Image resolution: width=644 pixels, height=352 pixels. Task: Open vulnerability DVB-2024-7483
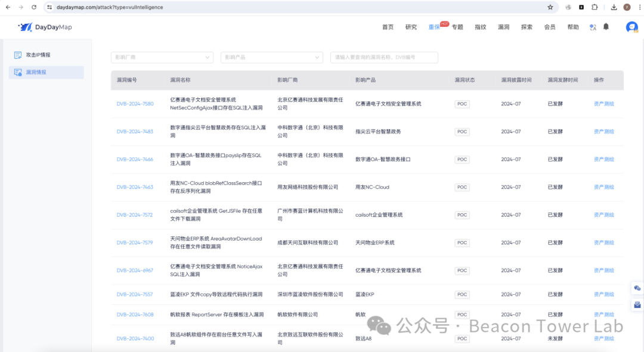click(135, 132)
